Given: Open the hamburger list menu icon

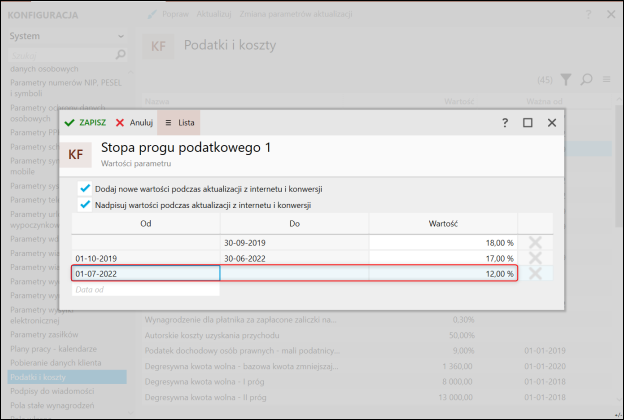Looking at the screenshot, I should [x=606, y=79].
